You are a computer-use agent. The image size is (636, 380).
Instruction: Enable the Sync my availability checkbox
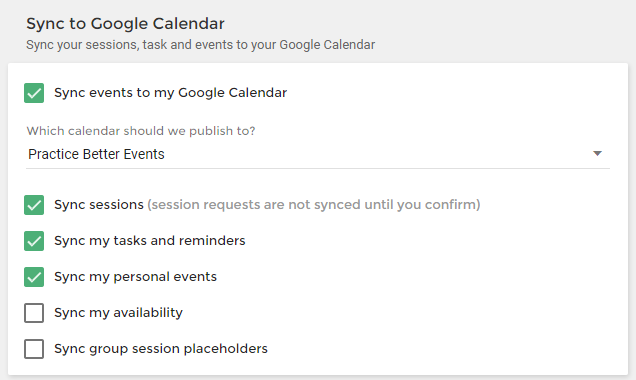34,313
